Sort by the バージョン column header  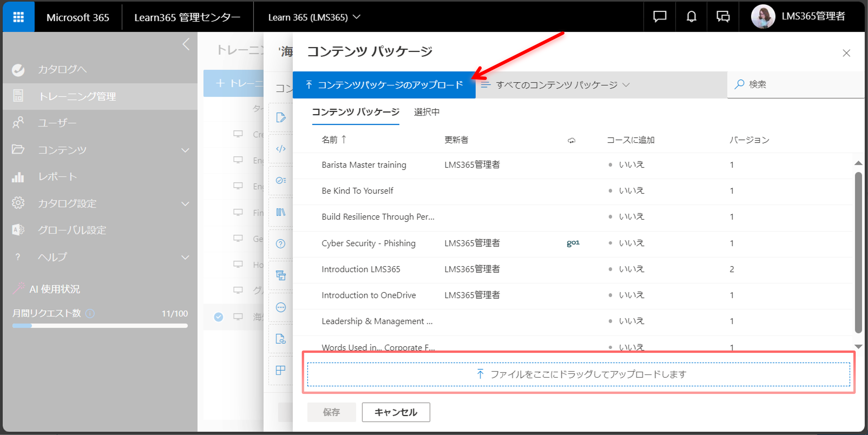[749, 140]
